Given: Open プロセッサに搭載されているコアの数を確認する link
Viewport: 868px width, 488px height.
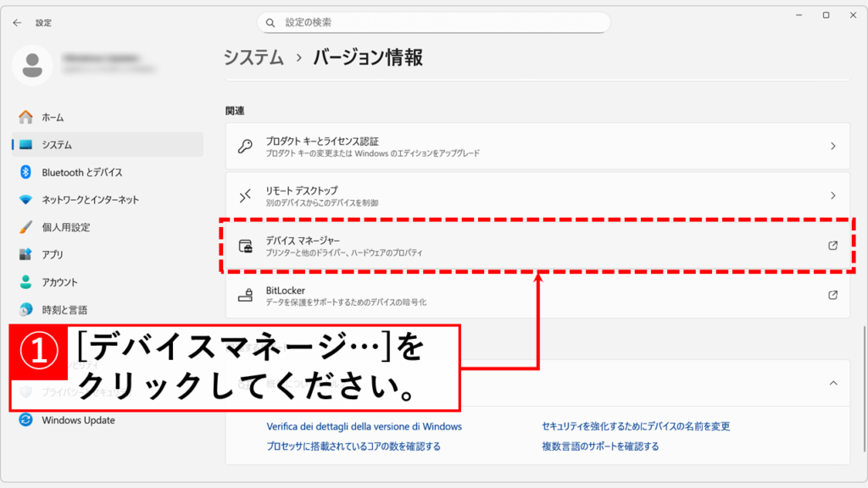Looking at the screenshot, I should (x=353, y=446).
